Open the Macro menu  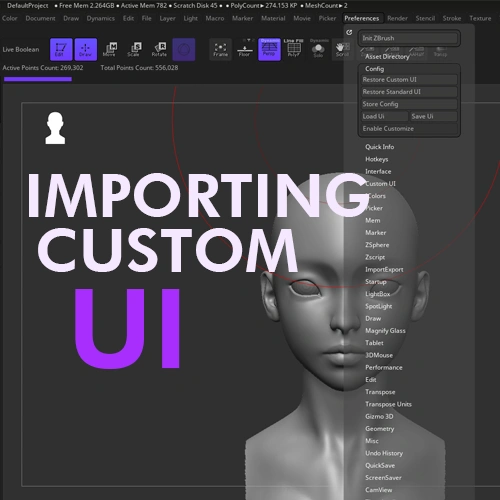(215, 18)
